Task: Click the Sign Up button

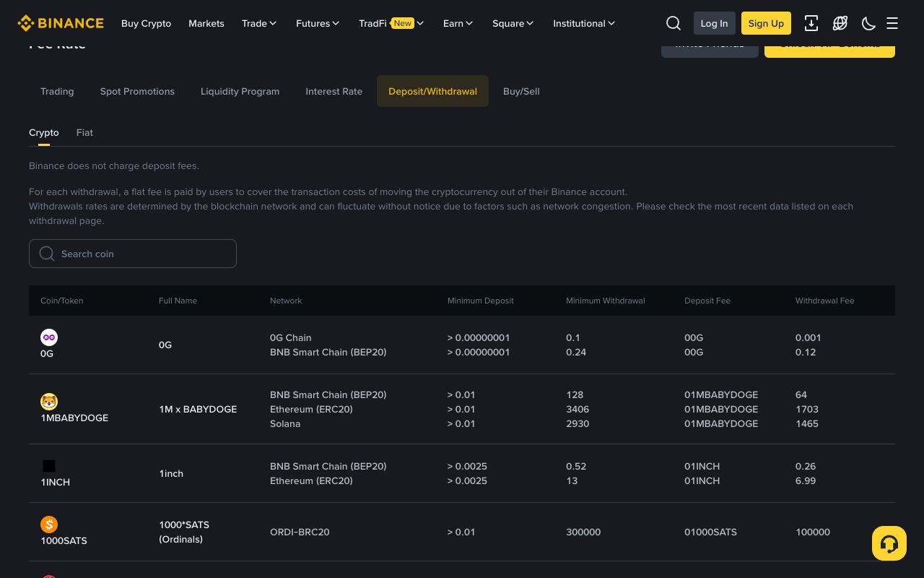Action: [x=766, y=23]
